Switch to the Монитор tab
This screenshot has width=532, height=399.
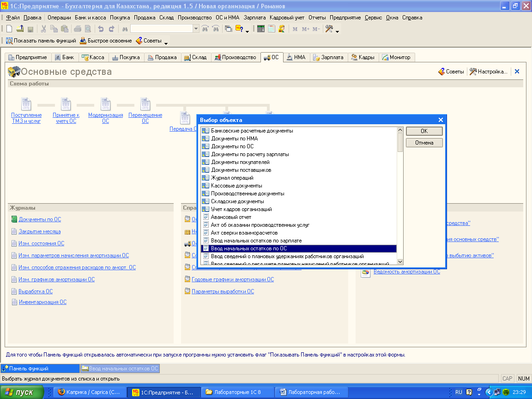[x=396, y=57]
